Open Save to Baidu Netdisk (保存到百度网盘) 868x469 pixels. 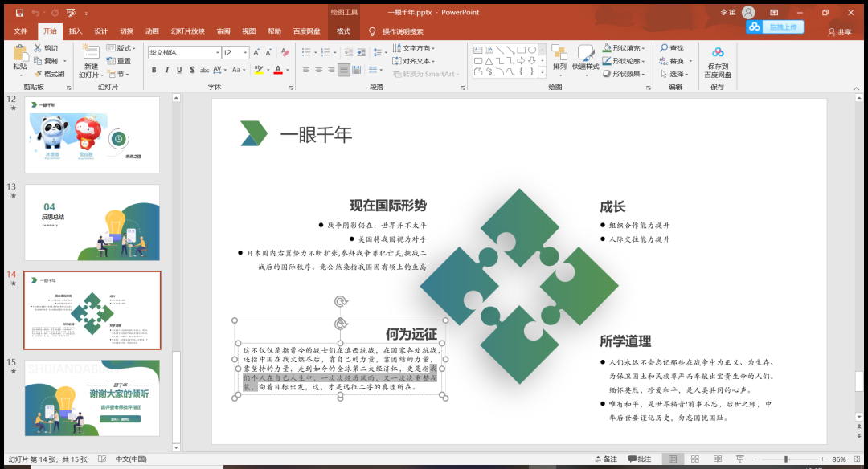pos(717,61)
